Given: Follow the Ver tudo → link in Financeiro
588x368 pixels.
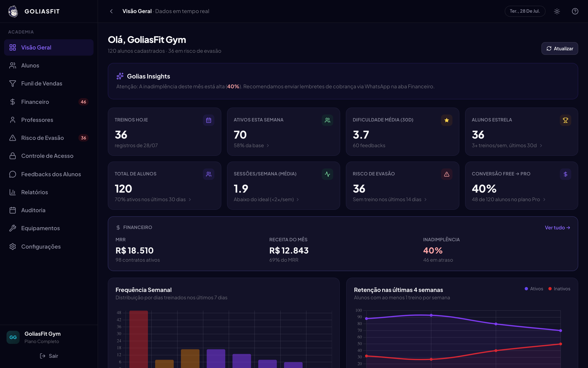Looking at the screenshot, I should (x=557, y=228).
